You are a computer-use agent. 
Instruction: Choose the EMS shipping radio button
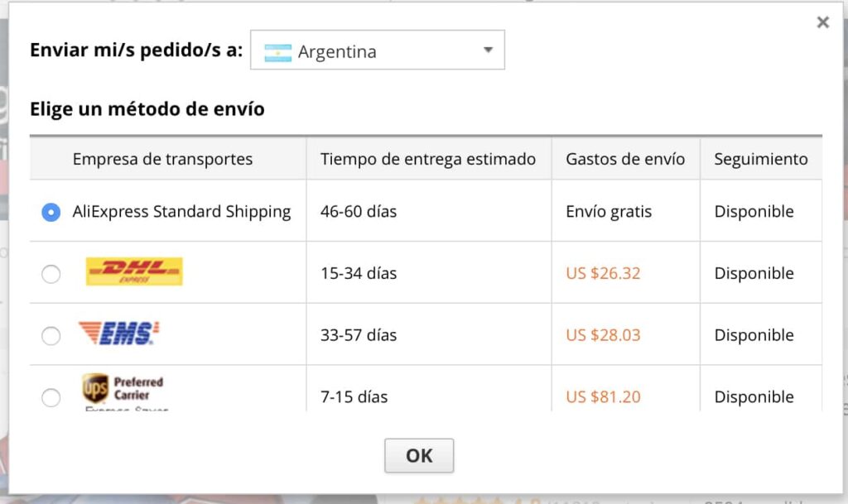pos(51,336)
